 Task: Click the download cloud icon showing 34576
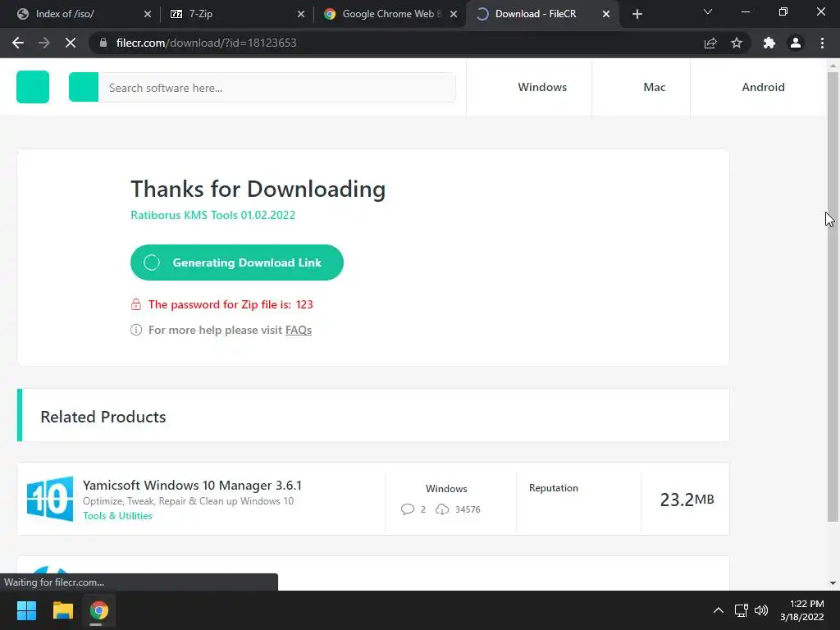442,509
